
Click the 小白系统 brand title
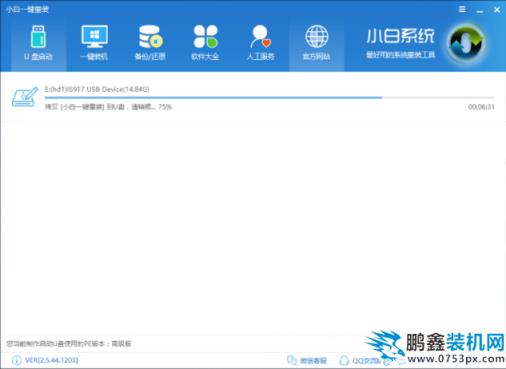coord(400,36)
